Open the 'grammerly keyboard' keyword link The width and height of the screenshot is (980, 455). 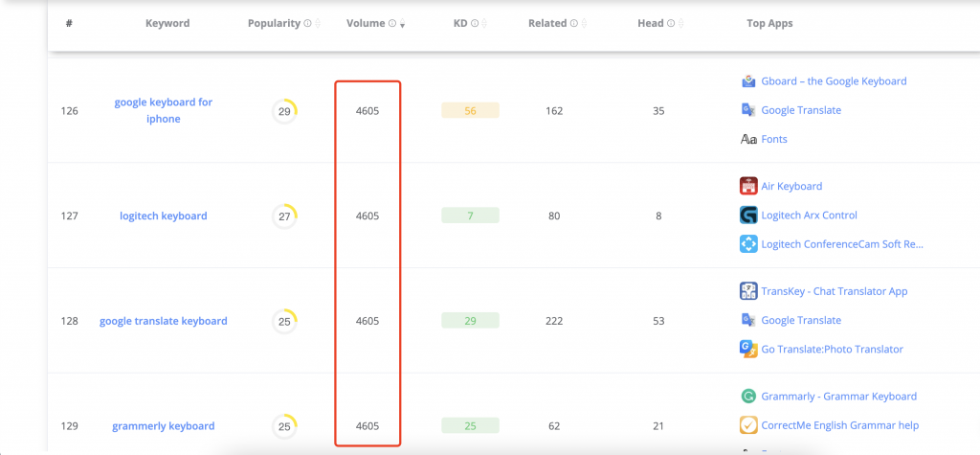(163, 425)
